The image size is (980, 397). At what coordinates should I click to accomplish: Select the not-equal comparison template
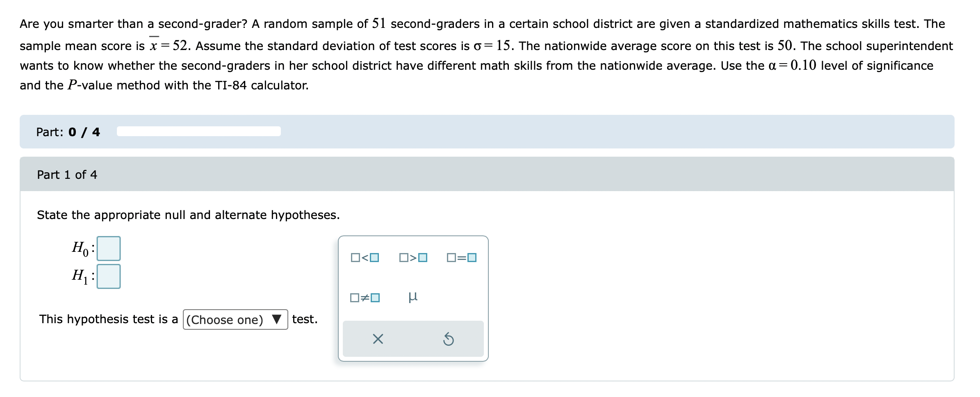364,298
